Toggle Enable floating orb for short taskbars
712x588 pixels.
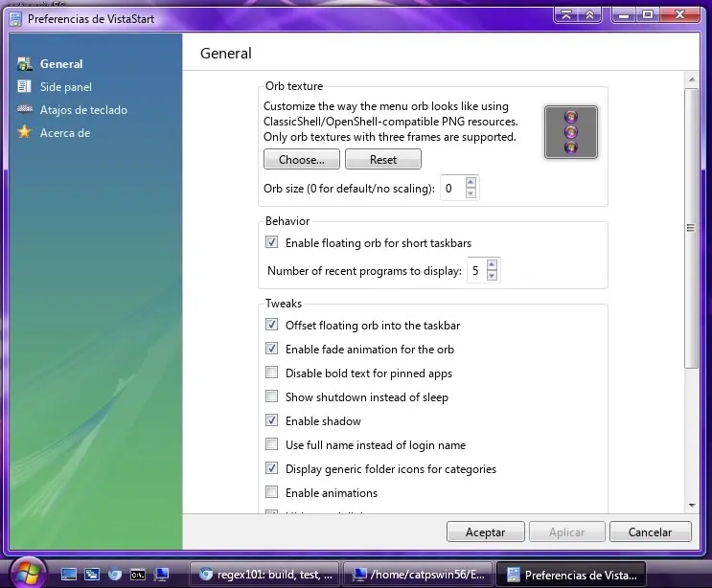271,242
